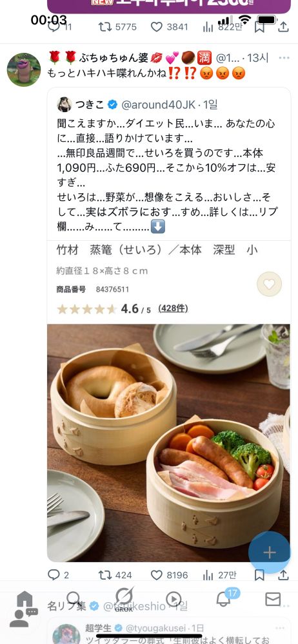298x644 pixels.
Task: Open replies on the sausage steamer post
Action: click(x=58, y=575)
